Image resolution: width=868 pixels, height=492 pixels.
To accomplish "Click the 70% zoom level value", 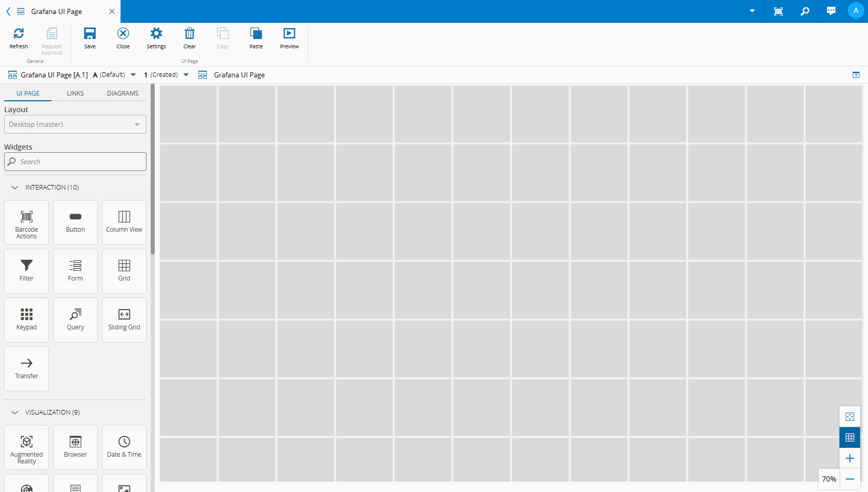I will (829, 479).
